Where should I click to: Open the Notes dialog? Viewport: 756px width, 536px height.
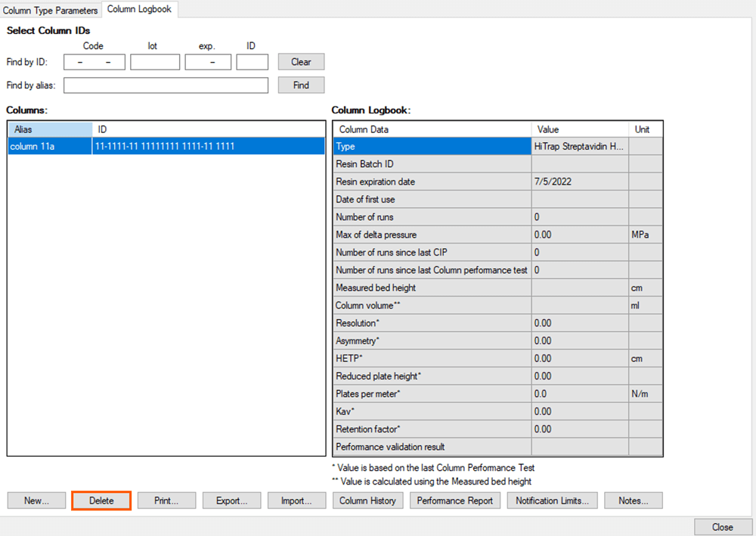634,500
